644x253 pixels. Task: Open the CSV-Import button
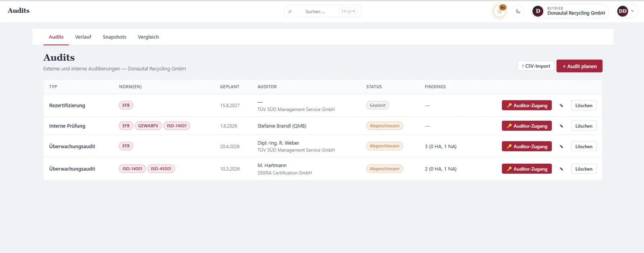[x=536, y=66]
